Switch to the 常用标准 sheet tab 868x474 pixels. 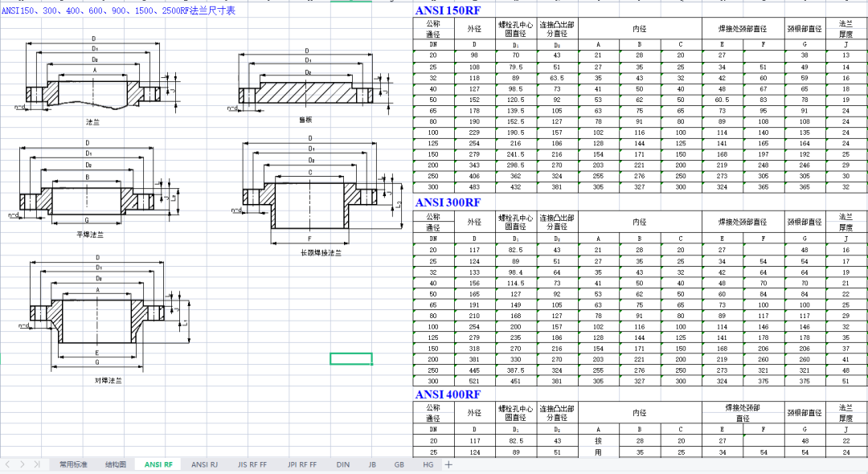click(x=73, y=464)
